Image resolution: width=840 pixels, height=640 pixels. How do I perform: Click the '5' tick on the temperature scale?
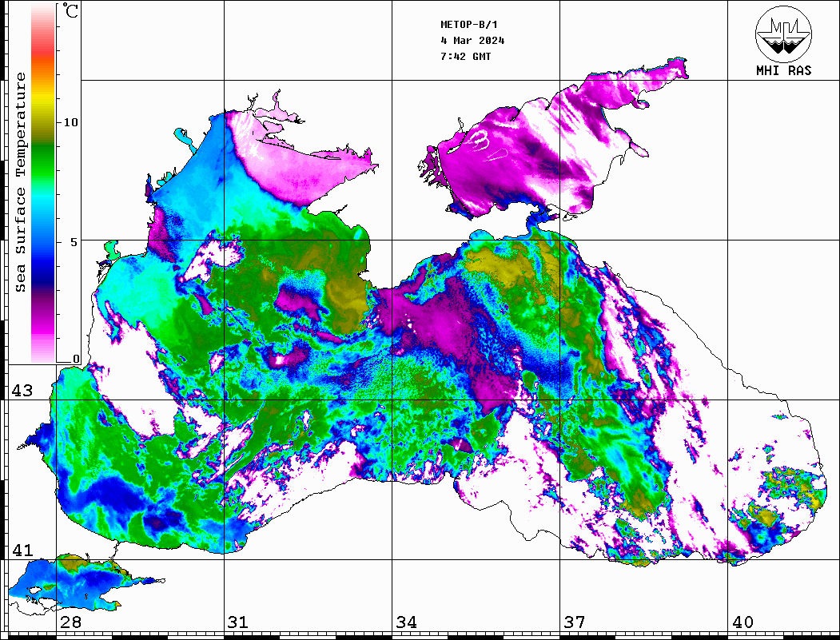pos(74,242)
